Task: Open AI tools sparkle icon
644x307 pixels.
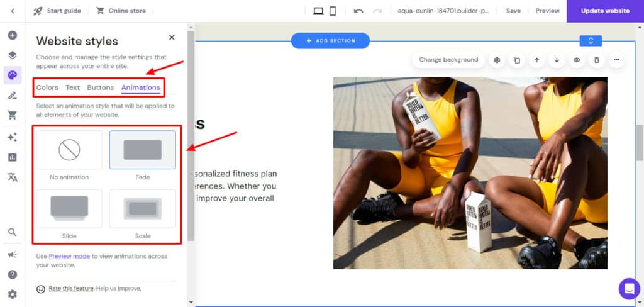Action: click(12, 137)
